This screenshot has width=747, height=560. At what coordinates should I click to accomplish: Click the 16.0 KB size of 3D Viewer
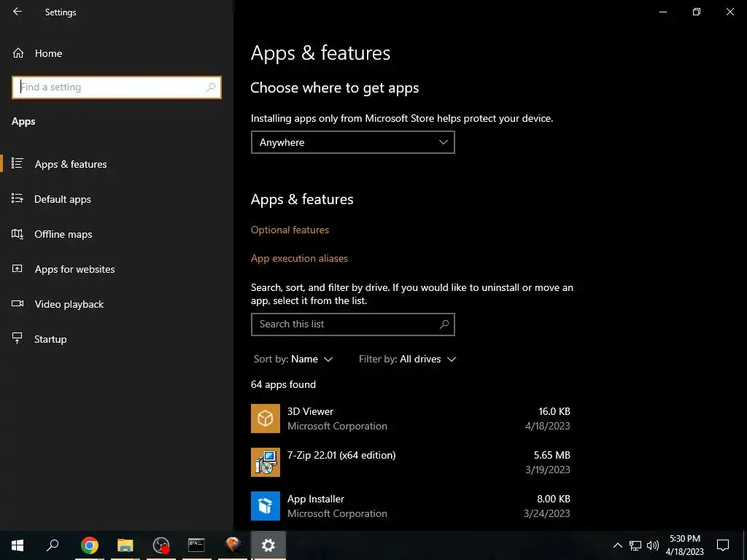pyautogui.click(x=554, y=411)
